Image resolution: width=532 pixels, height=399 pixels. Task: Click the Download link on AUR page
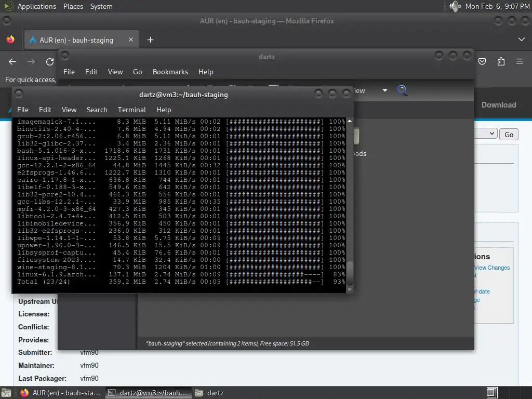tap(499, 105)
